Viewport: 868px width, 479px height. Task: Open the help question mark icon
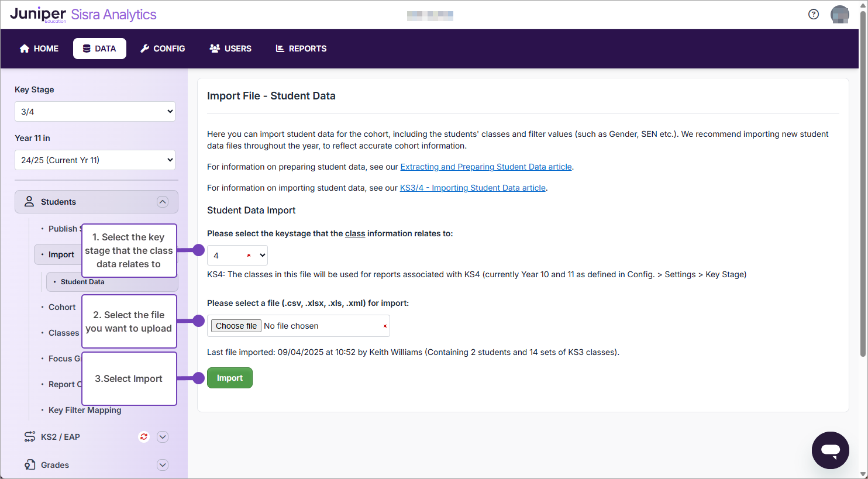813,14
